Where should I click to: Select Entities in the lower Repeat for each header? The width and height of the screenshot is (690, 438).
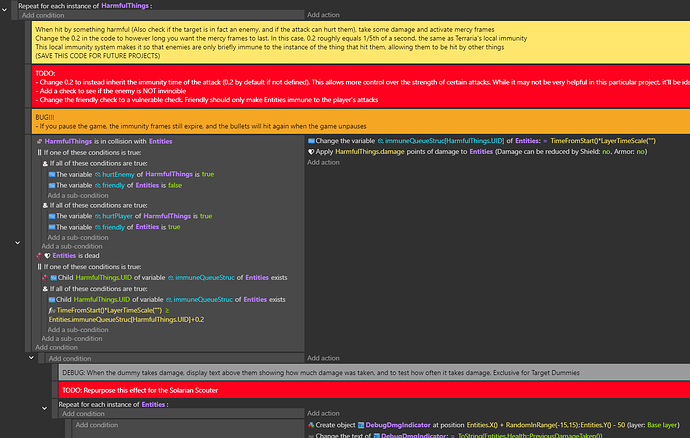[x=153, y=404]
